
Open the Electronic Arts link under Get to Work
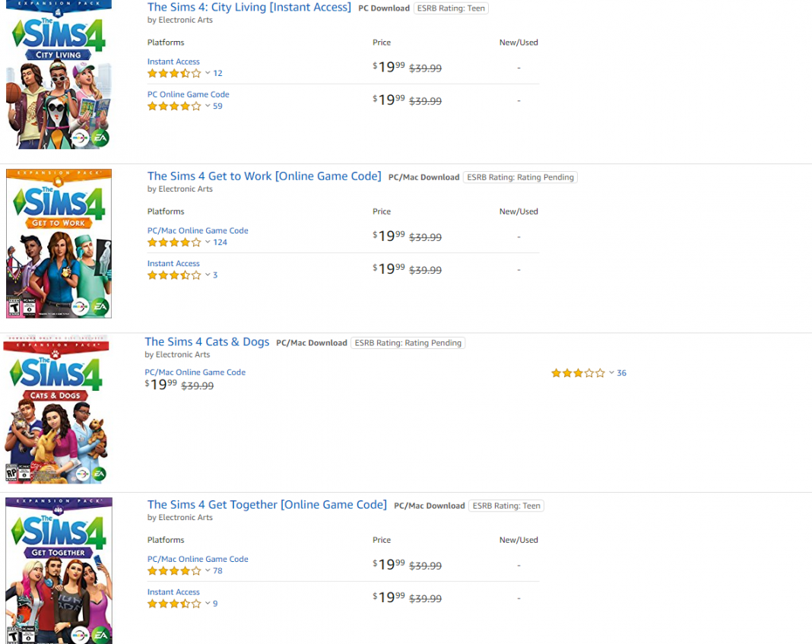(x=176, y=189)
